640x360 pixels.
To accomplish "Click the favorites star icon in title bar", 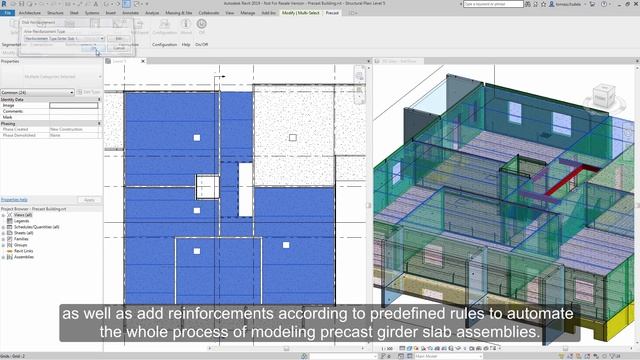I will tap(544, 4).
